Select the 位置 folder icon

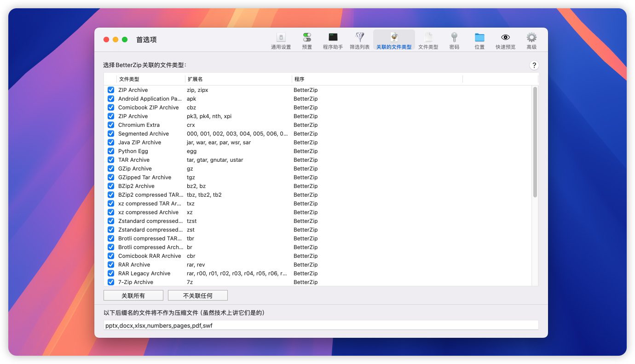[x=479, y=40]
